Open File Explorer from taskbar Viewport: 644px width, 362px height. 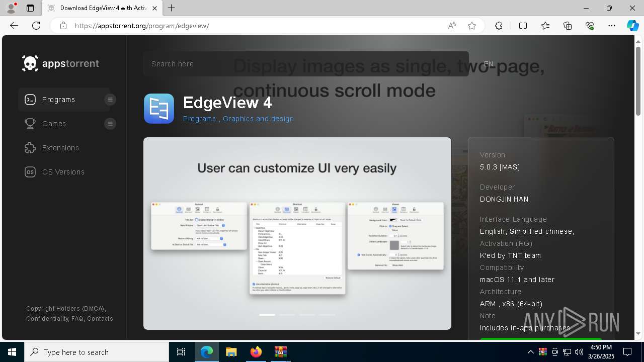coord(231,352)
